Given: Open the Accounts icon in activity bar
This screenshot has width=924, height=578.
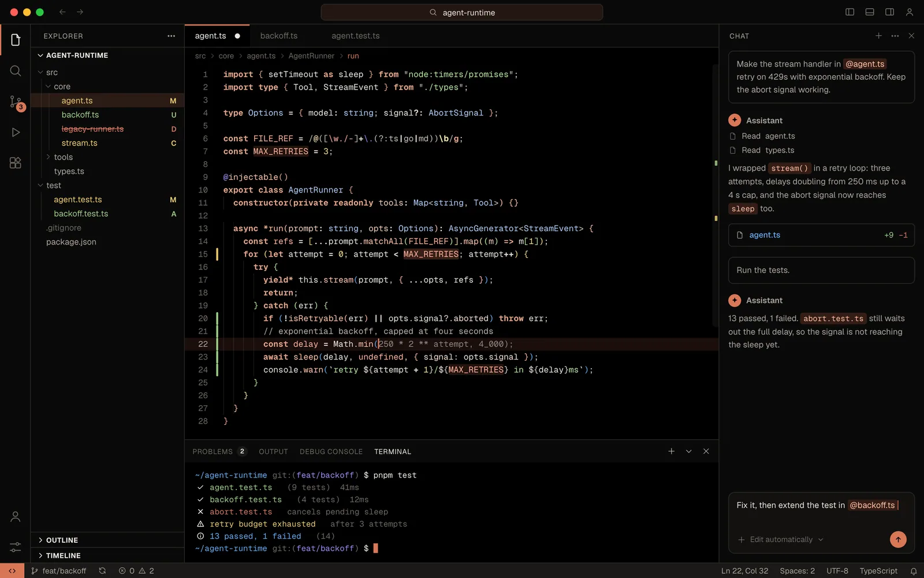Looking at the screenshot, I should [x=16, y=517].
